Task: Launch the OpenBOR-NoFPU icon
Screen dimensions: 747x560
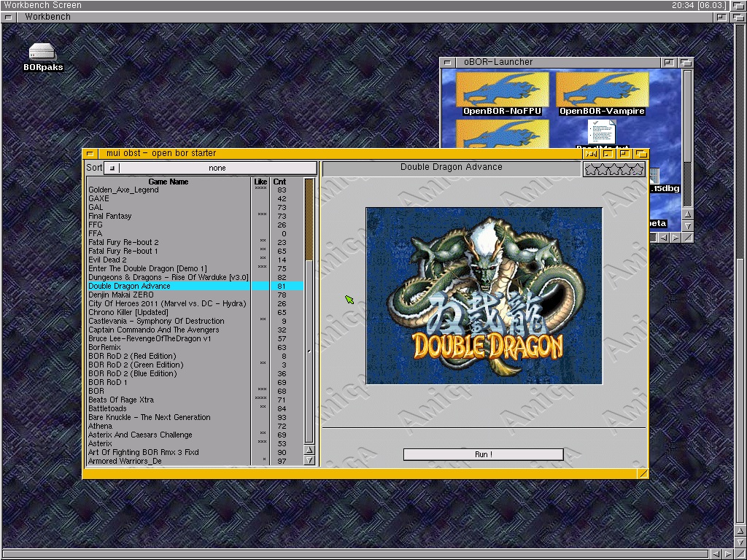Action: point(502,93)
